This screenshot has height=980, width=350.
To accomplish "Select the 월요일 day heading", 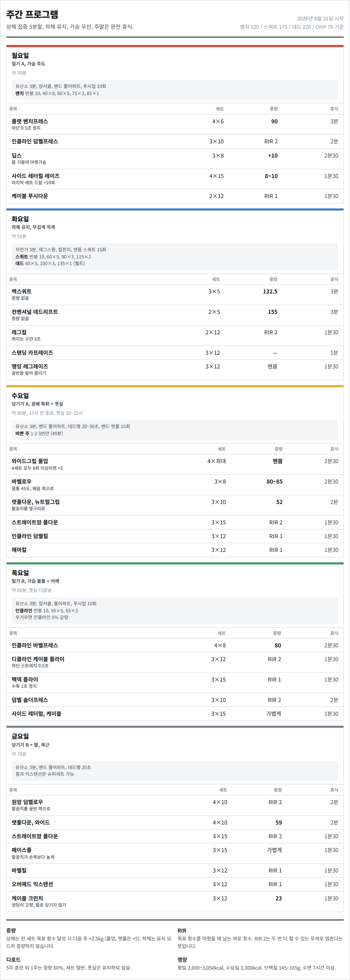I will click(x=20, y=55).
